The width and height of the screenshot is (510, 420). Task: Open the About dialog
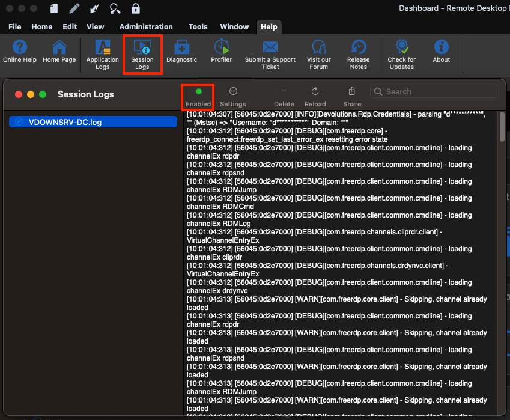point(442,52)
